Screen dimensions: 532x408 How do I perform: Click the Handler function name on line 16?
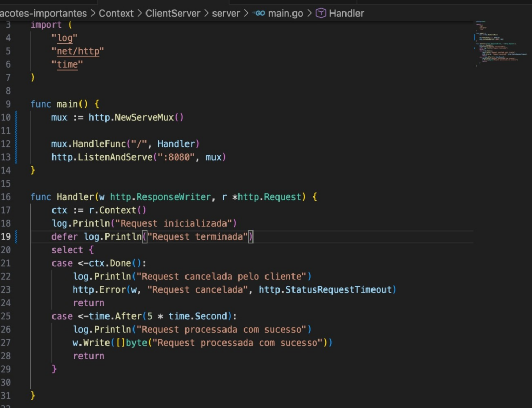point(75,197)
